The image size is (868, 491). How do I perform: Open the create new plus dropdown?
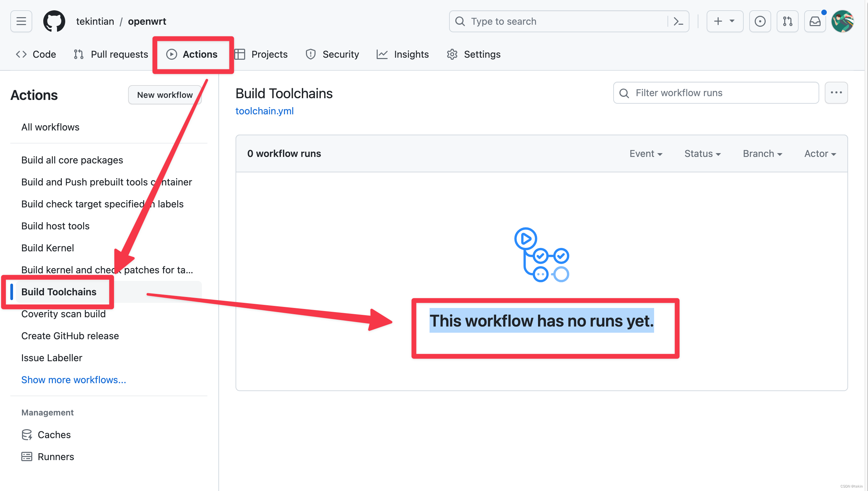(725, 21)
